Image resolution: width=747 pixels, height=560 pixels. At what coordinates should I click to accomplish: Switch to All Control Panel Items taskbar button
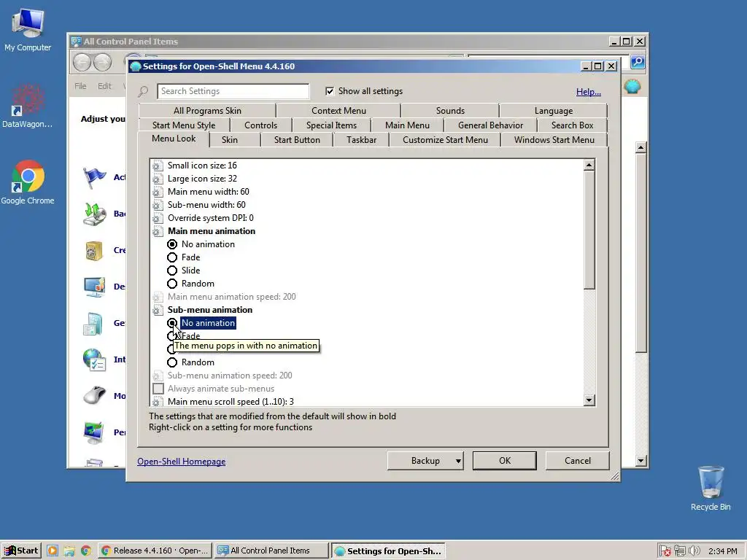pos(271,551)
